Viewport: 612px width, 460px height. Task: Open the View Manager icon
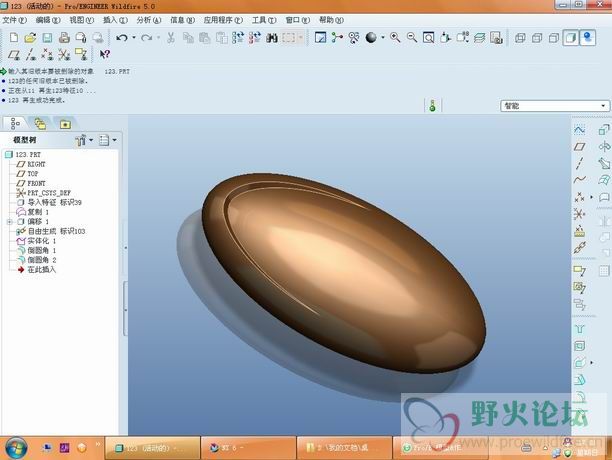pos(496,37)
